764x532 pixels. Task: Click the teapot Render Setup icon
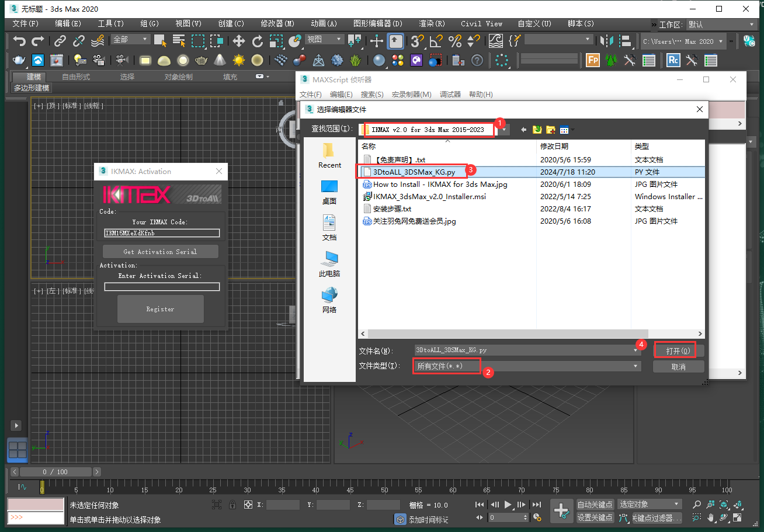tap(19, 60)
